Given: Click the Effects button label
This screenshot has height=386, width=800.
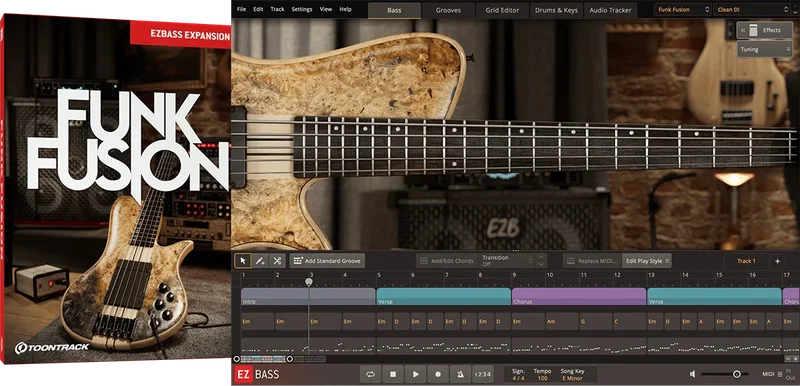Looking at the screenshot, I should pyautogui.click(x=771, y=31).
